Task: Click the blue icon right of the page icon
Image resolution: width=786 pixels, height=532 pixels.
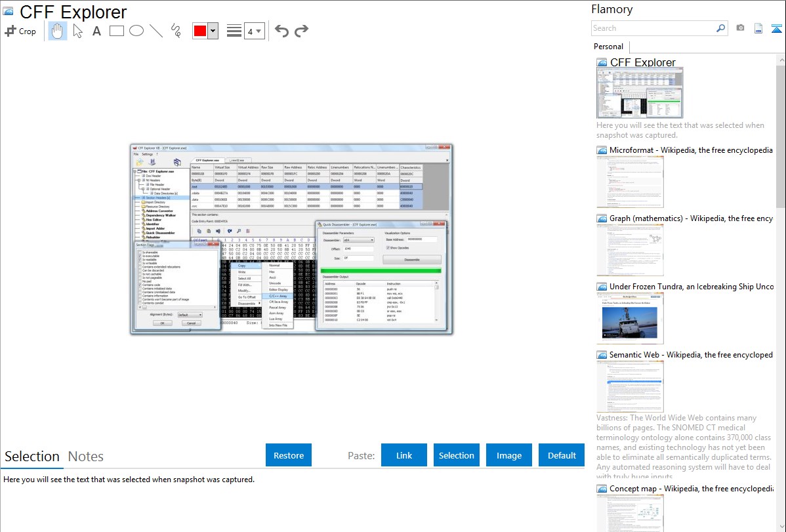Action: click(x=776, y=29)
